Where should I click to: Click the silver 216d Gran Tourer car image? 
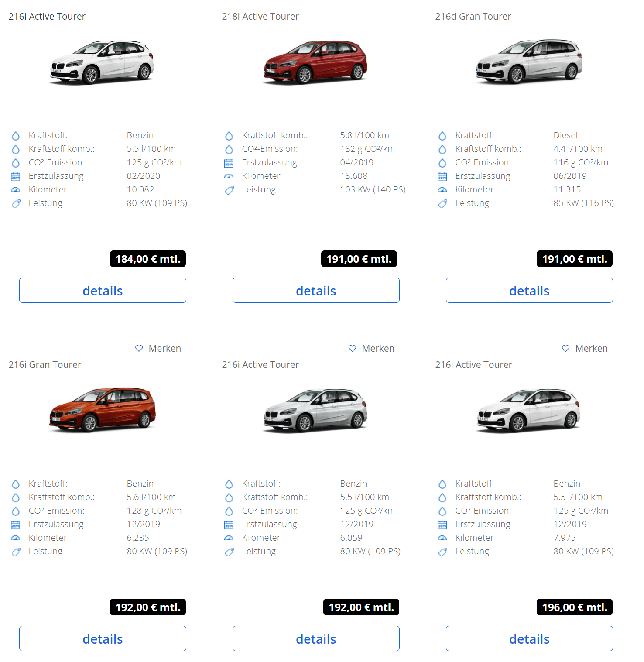(528, 61)
